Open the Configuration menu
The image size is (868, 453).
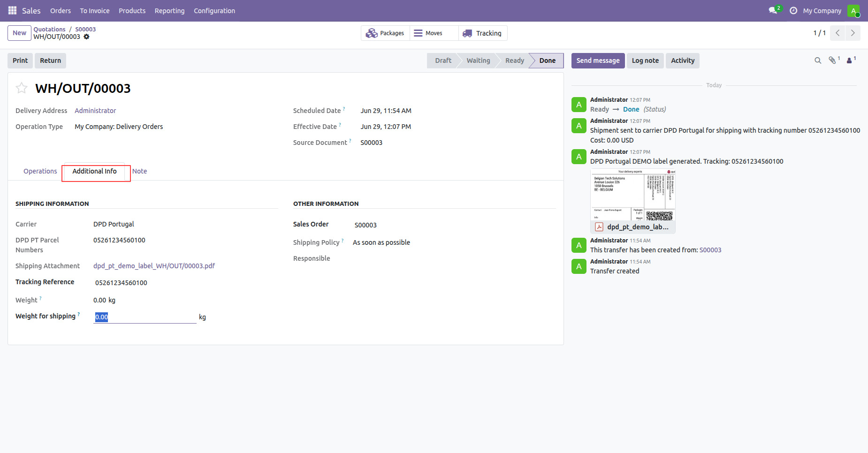[x=214, y=10]
